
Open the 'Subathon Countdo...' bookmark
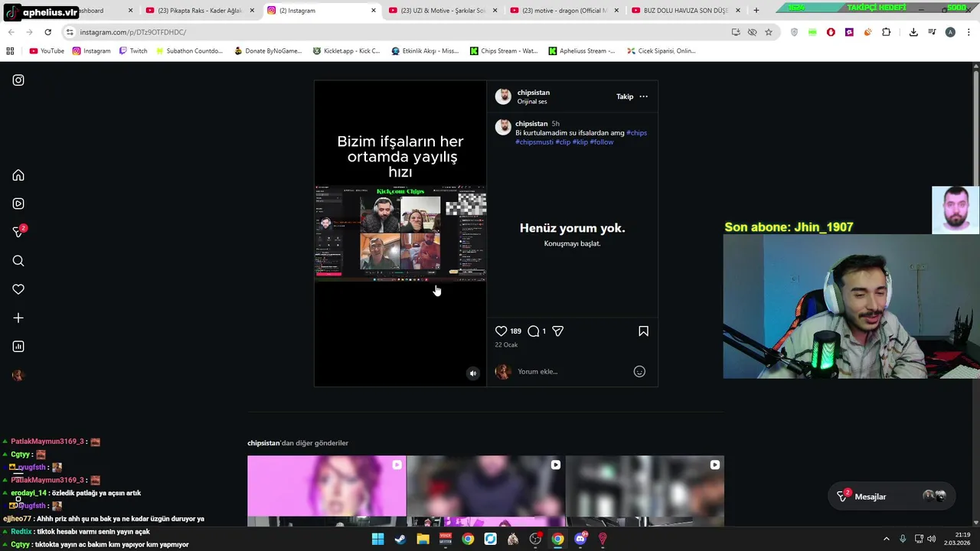(x=189, y=51)
